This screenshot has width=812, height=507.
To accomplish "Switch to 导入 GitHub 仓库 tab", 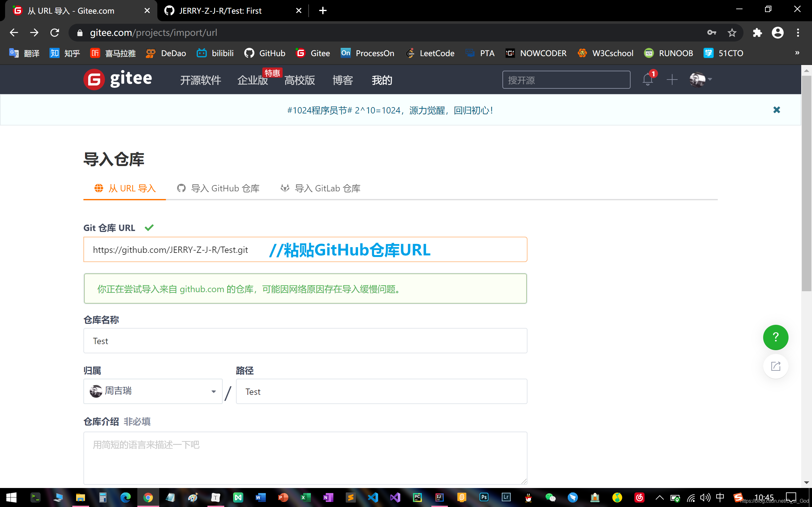I will [x=219, y=189].
